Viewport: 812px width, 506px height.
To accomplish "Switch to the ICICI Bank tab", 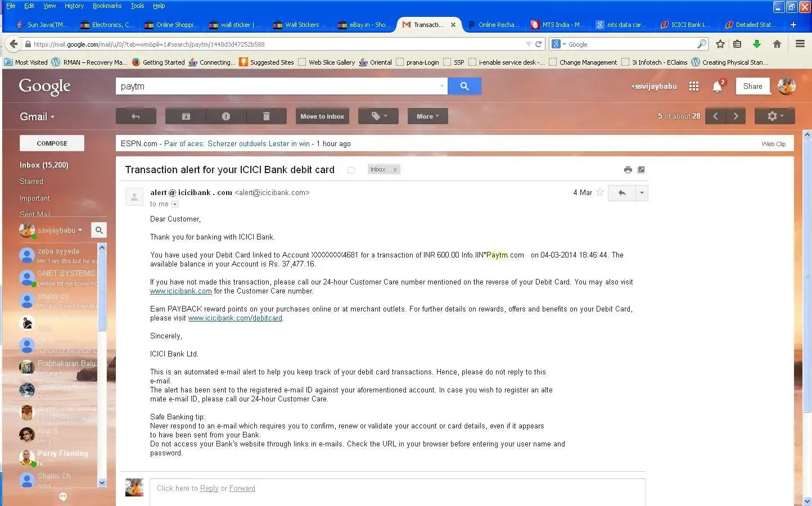I will pyautogui.click(x=685, y=25).
